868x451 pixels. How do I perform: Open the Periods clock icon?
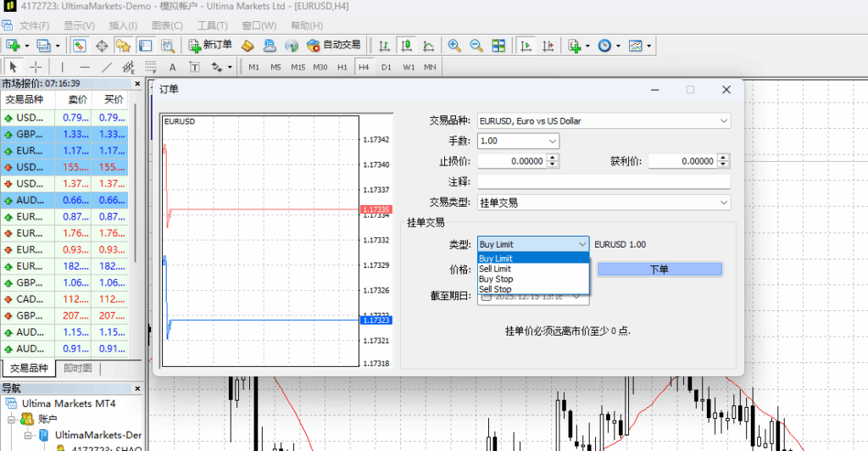604,46
